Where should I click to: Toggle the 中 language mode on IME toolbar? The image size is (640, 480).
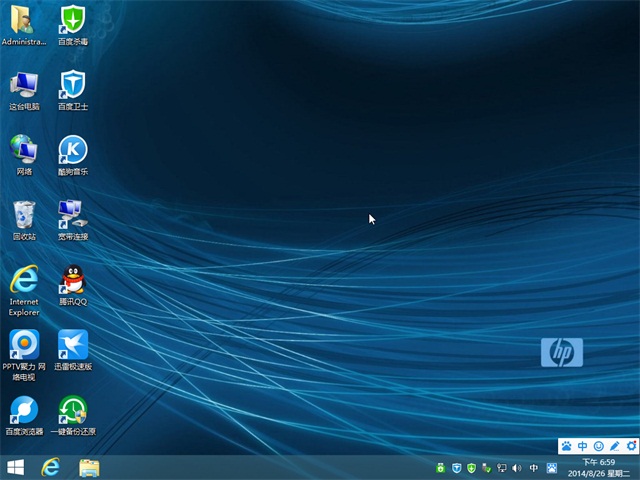(x=583, y=445)
